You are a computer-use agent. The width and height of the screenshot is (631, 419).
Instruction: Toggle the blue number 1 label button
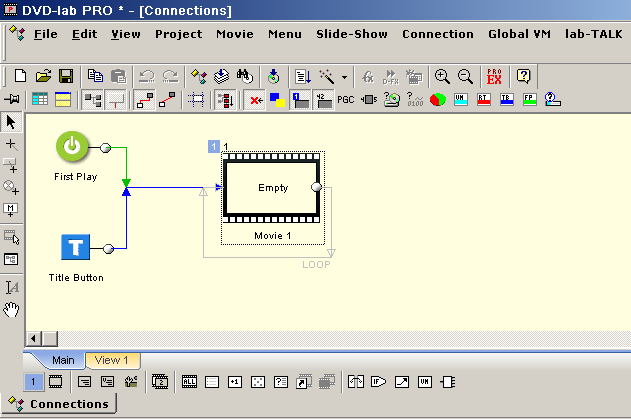301,100
